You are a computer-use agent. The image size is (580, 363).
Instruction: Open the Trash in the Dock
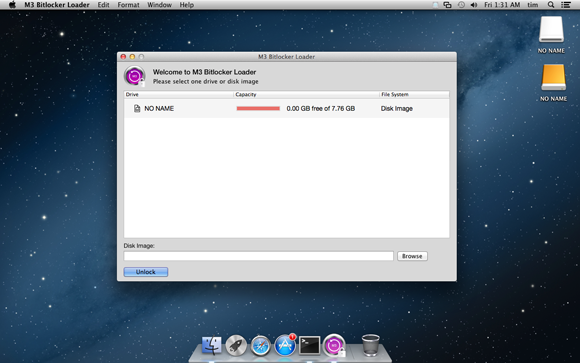(370, 345)
